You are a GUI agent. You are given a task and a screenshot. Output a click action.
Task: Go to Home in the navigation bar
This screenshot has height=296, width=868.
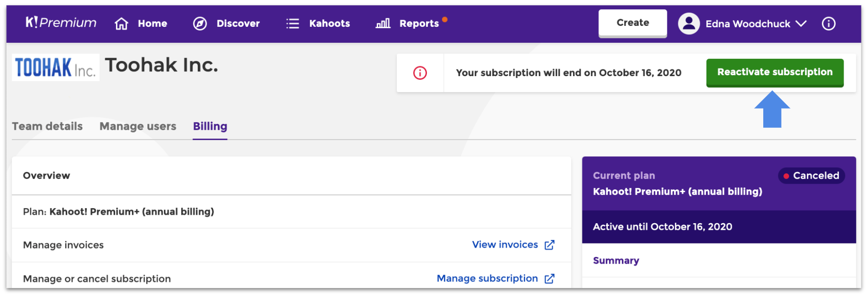coord(153,23)
